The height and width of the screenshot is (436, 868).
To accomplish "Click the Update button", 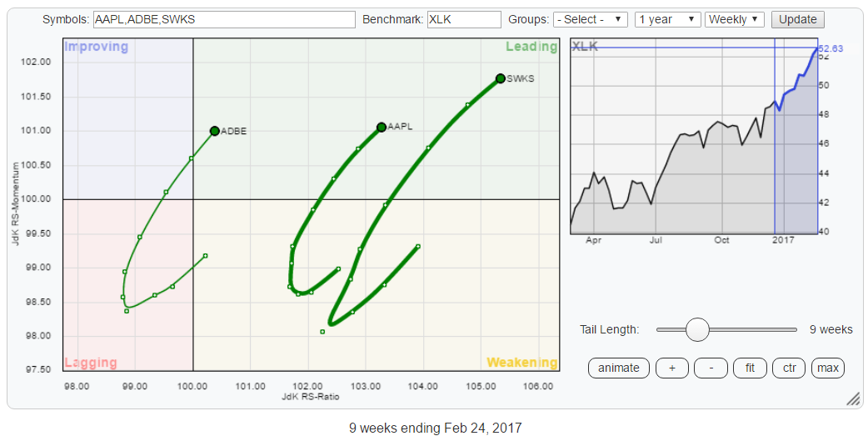I will pyautogui.click(x=798, y=19).
